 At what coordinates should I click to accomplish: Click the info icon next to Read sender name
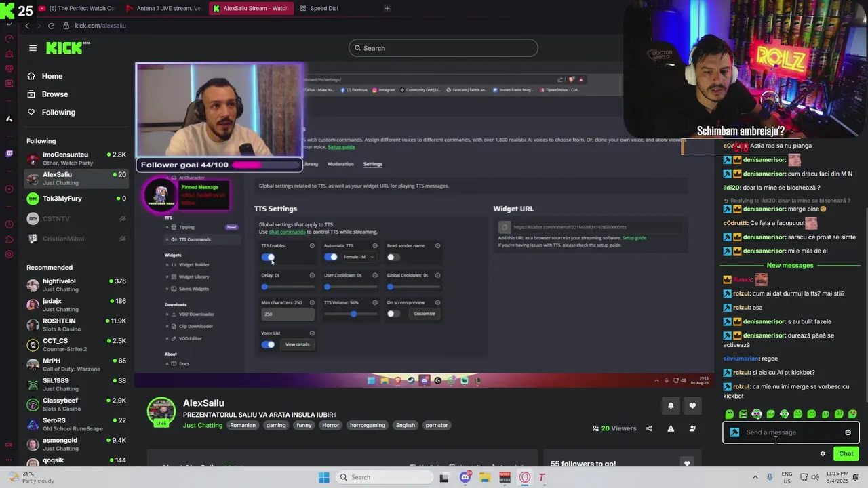point(437,245)
